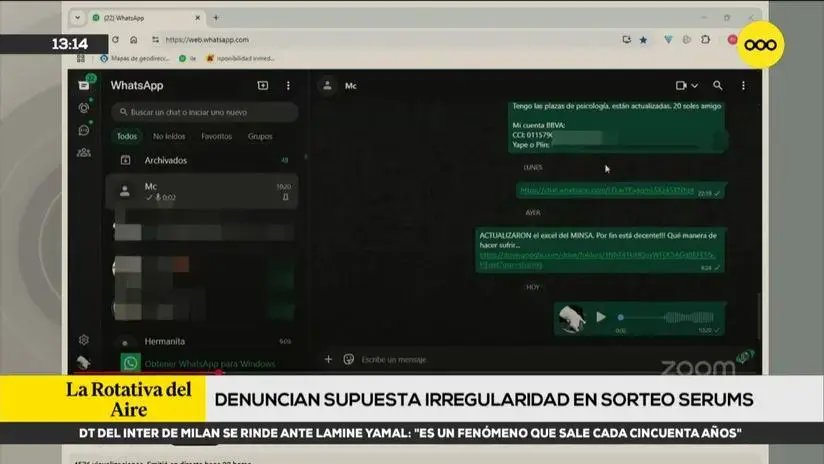Open the Google Drive link in the MINSA message

point(598,260)
